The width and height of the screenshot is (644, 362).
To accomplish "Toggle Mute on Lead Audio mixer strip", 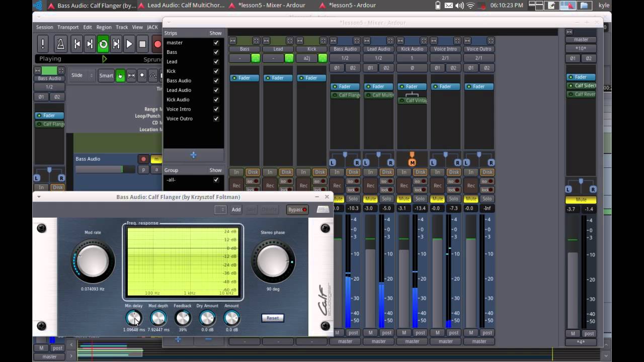I will point(371,199).
